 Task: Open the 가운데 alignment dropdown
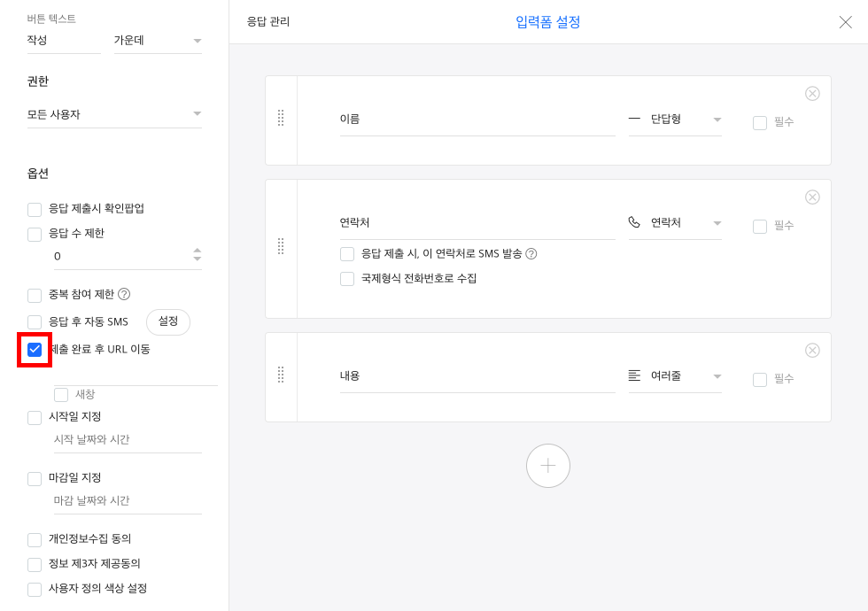(158, 41)
